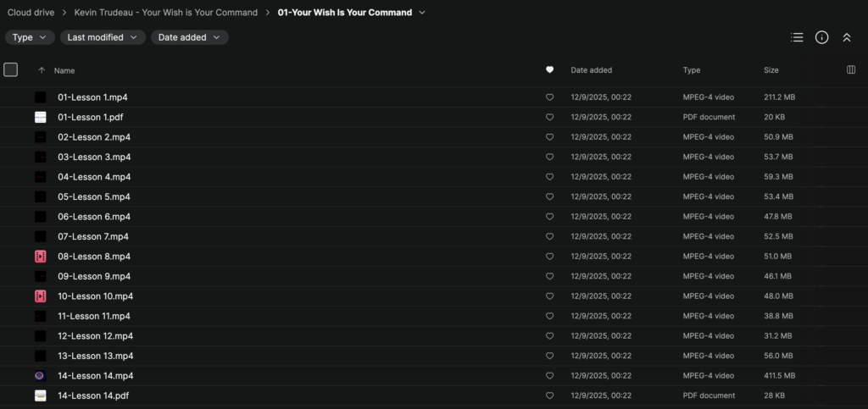Open the Kevin Trudeau parent folder breadcrumb

[x=166, y=13]
